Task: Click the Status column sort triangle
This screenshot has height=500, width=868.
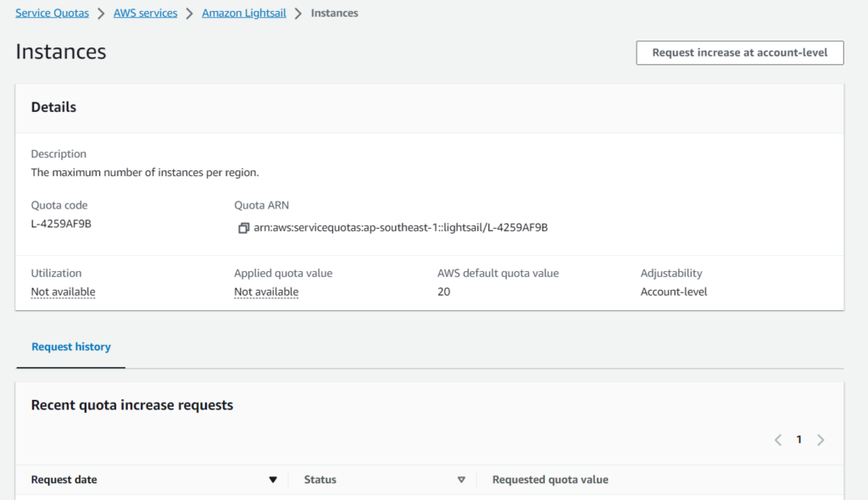Action: click(x=461, y=480)
